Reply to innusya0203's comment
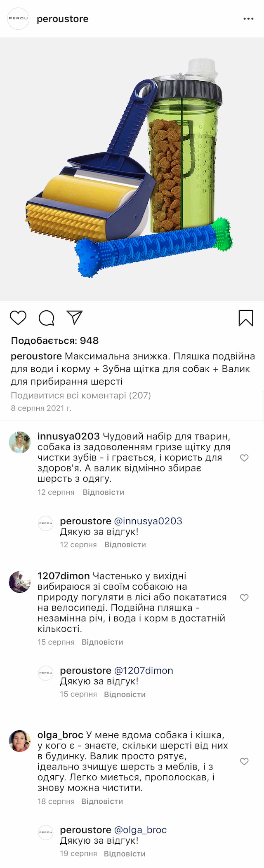264x868 pixels. pyautogui.click(x=103, y=492)
